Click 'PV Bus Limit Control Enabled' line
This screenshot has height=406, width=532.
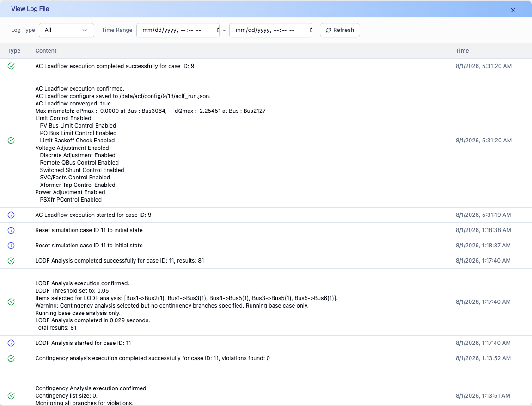tap(78, 126)
